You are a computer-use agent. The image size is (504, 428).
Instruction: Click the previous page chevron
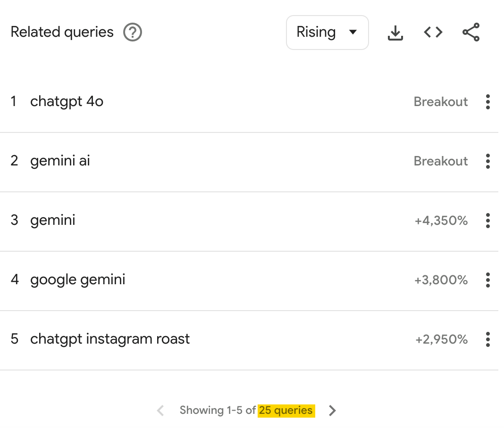click(160, 411)
